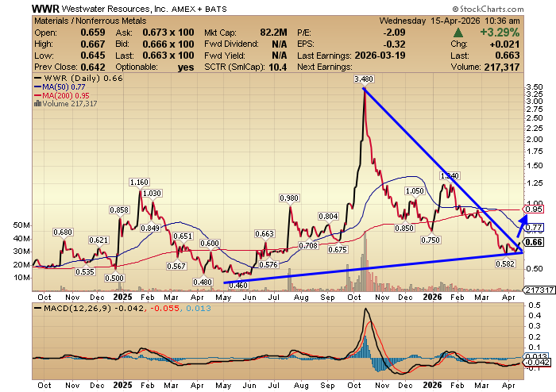Select the Ask quote 0.673 x 100
556x392 pixels.
pos(168,33)
